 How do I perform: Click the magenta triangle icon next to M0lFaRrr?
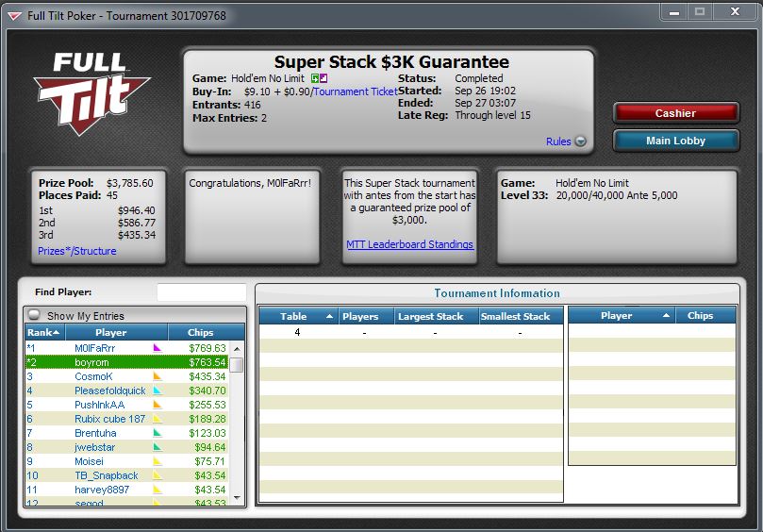tap(158, 348)
